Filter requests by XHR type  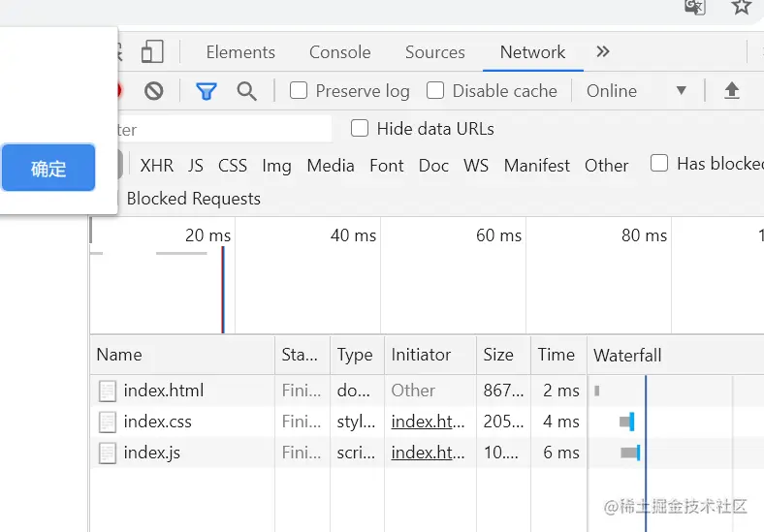click(157, 166)
